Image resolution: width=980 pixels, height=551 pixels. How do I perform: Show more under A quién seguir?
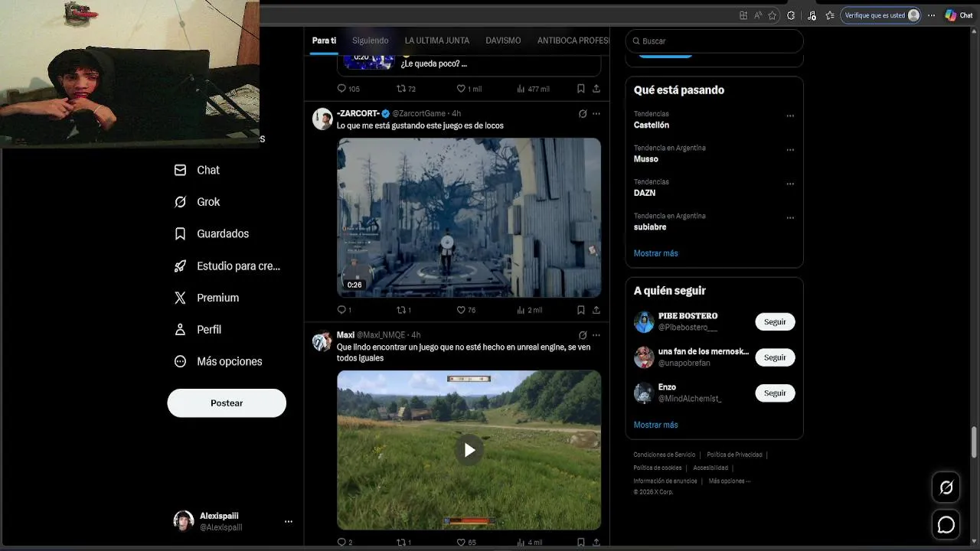pyautogui.click(x=656, y=425)
